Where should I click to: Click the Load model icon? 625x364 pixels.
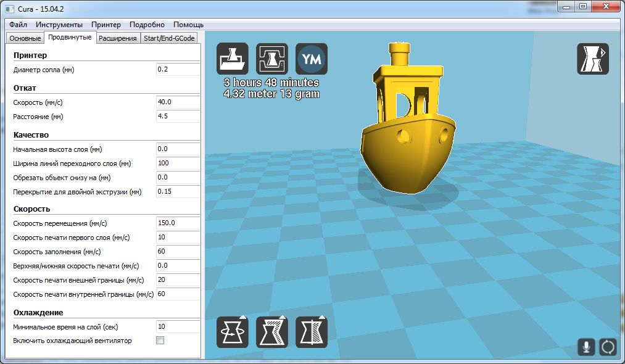(233, 59)
